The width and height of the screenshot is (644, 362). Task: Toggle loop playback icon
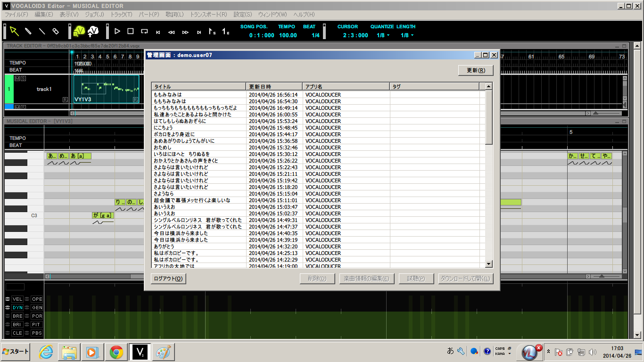click(144, 32)
